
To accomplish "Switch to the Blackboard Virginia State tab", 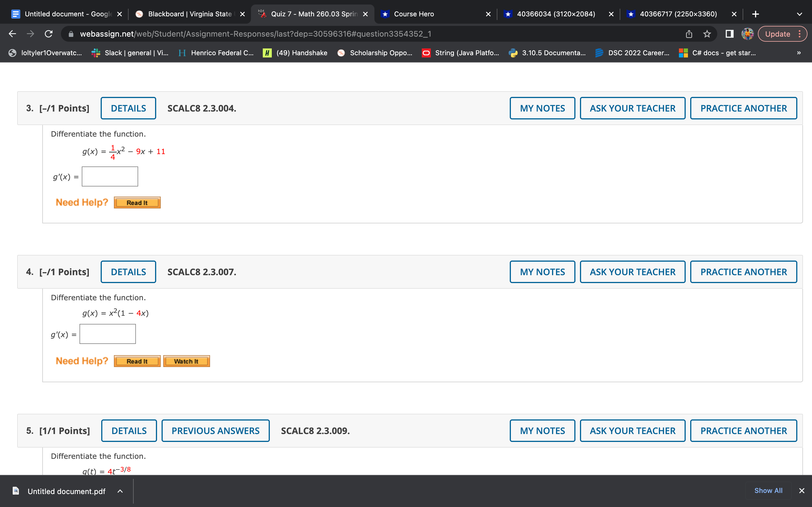I will [x=189, y=14].
